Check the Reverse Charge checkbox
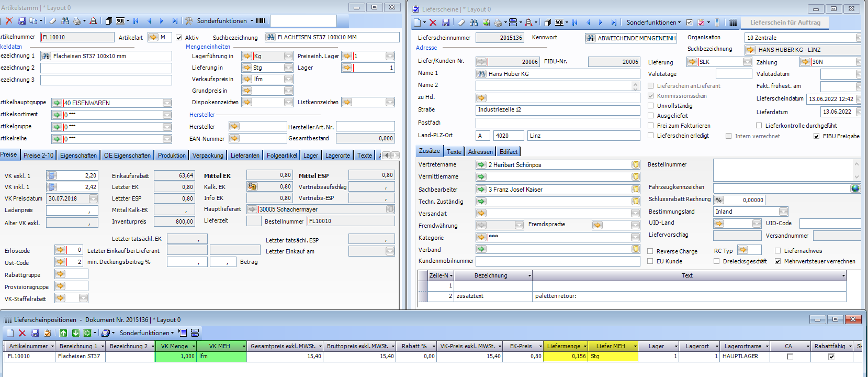 pos(651,251)
